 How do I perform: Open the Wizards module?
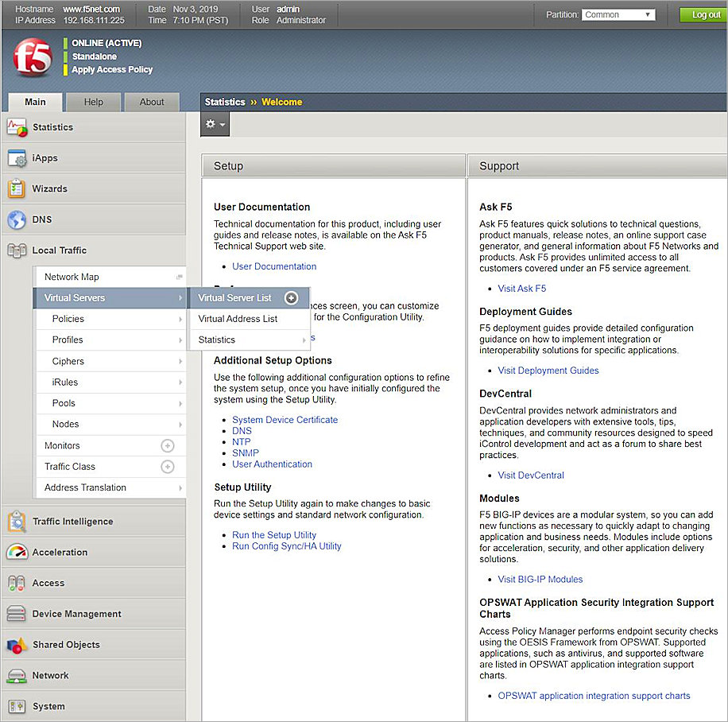(x=50, y=188)
